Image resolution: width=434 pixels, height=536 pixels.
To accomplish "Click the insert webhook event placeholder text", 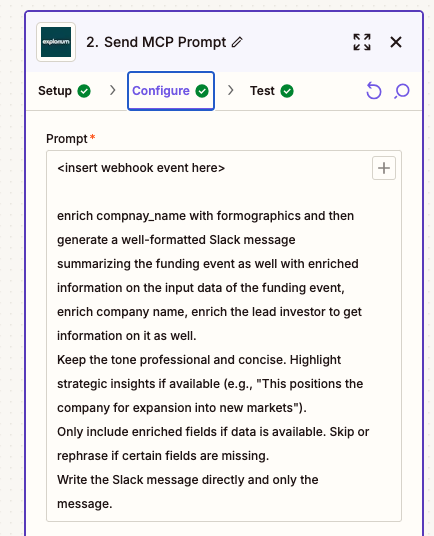I will (141, 168).
